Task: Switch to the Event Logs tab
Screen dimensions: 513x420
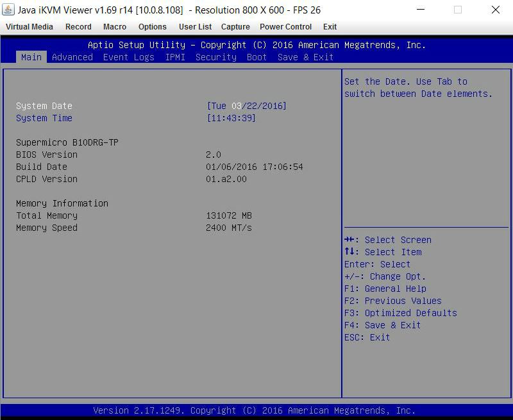Action: coord(129,57)
